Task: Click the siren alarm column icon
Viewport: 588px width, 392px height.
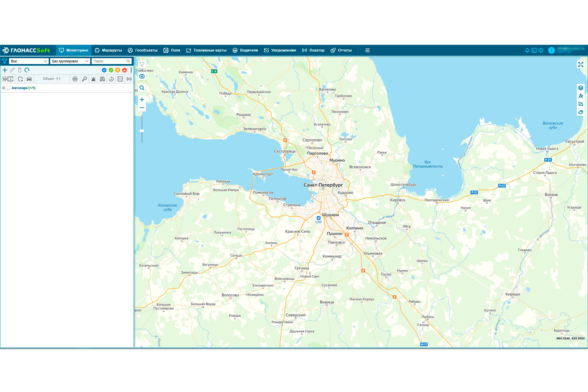Action: [93, 79]
